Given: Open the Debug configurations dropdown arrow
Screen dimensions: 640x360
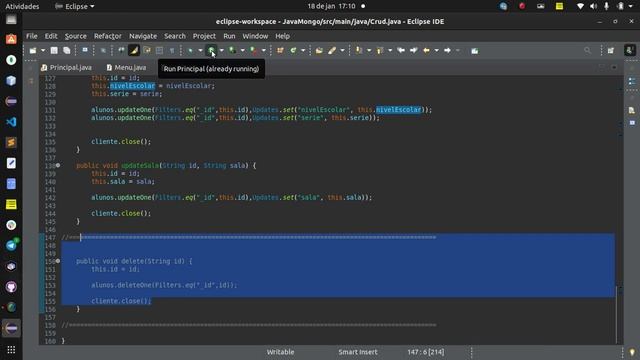Looking at the screenshot, I should pyautogui.click(x=200, y=51).
